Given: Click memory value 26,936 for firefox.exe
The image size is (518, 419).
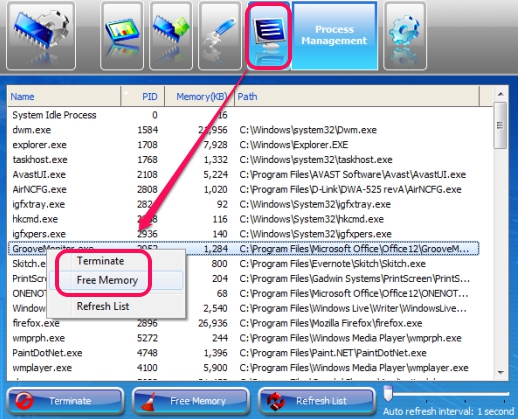Looking at the screenshot, I should pos(213,323).
